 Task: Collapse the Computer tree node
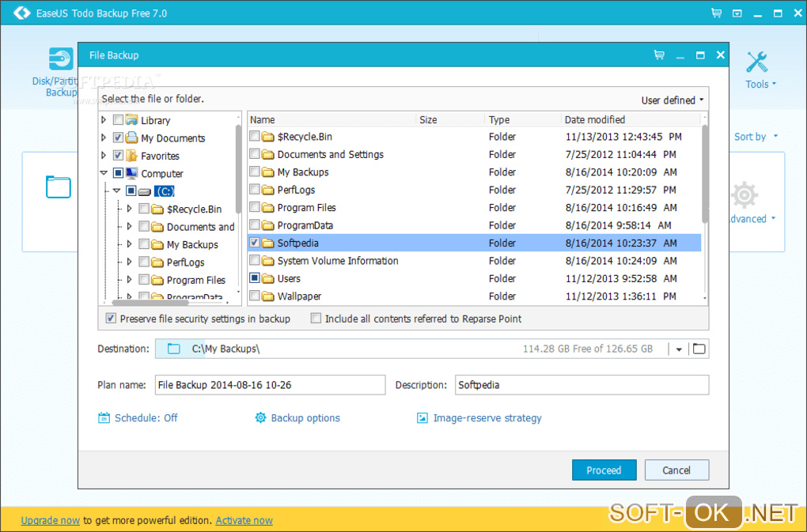click(x=104, y=173)
